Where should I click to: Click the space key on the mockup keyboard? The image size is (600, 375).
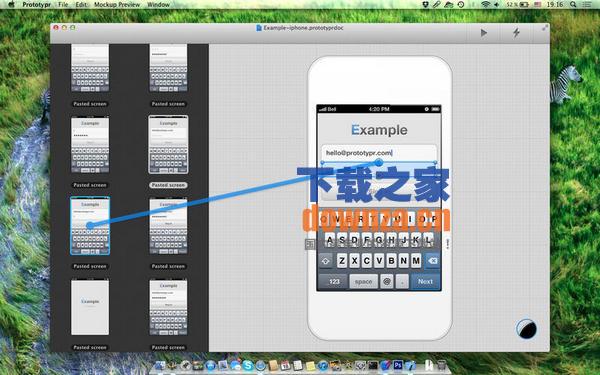click(x=364, y=282)
